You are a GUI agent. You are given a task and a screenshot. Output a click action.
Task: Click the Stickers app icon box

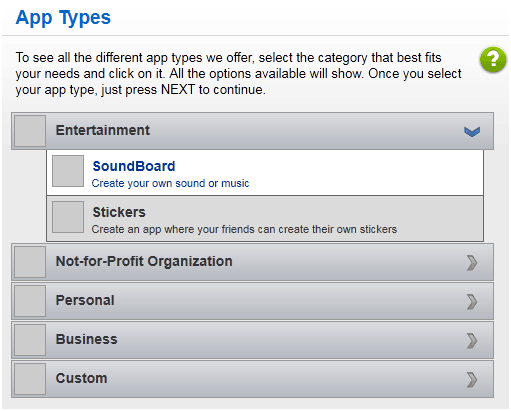(68, 217)
